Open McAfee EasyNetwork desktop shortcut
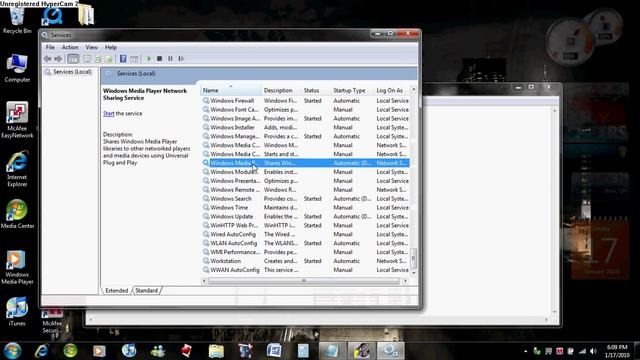The image size is (640, 360). click(x=17, y=120)
